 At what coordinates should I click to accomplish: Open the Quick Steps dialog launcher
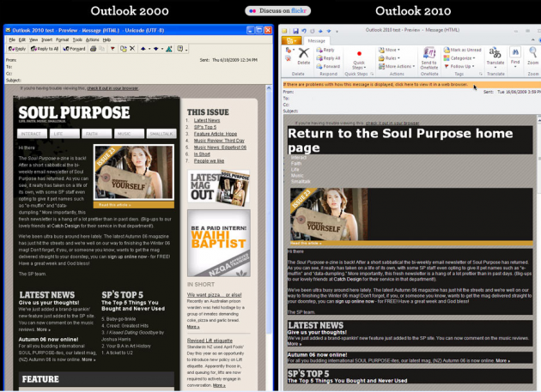click(x=372, y=74)
